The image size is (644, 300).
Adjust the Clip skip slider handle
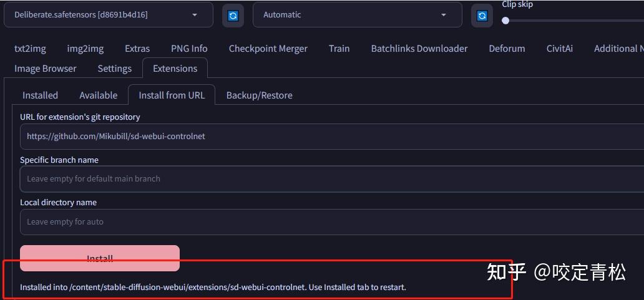pos(505,21)
